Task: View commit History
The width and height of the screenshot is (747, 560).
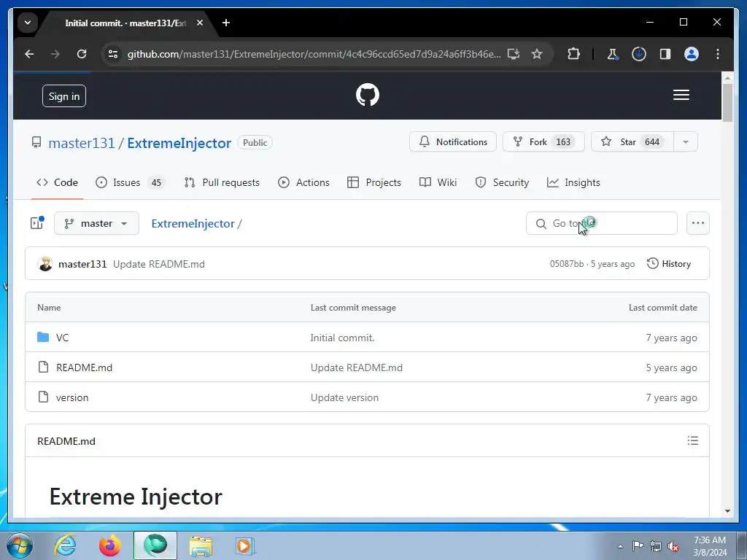Action: (x=669, y=264)
